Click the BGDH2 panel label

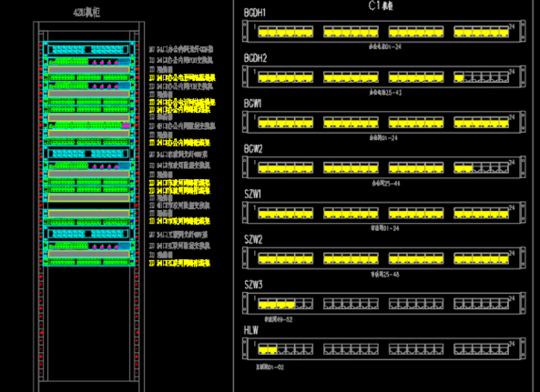(x=255, y=58)
